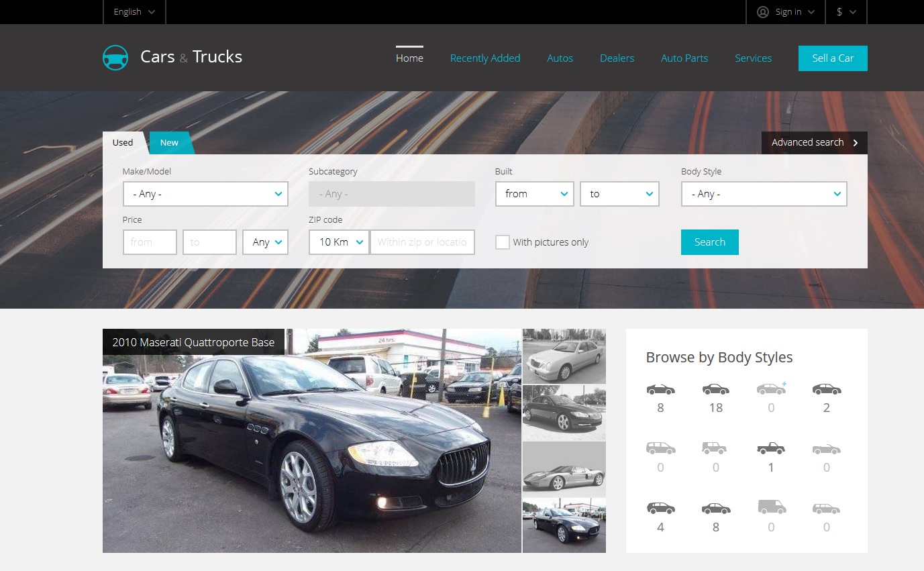
Task: Open the Body Style dropdown
Action: [x=764, y=194]
